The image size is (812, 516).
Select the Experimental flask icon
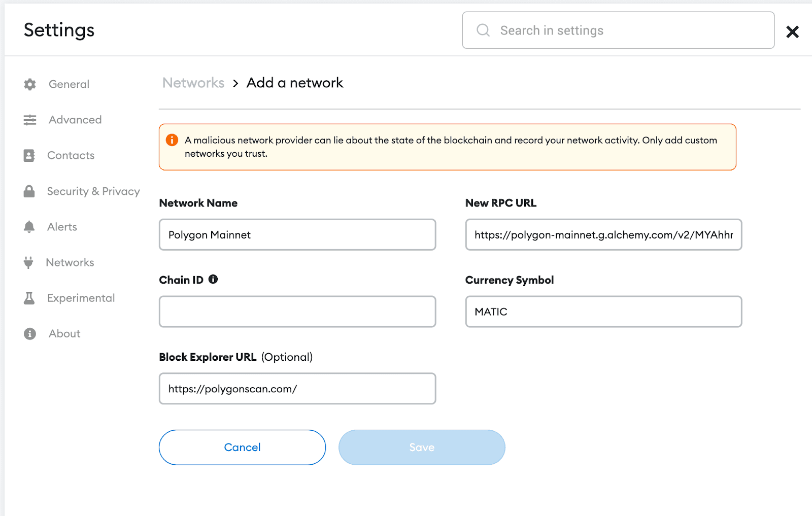click(x=29, y=298)
